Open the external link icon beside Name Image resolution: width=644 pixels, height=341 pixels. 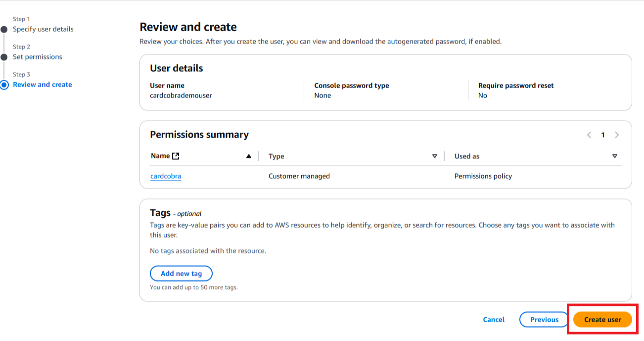pyautogui.click(x=176, y=156)
